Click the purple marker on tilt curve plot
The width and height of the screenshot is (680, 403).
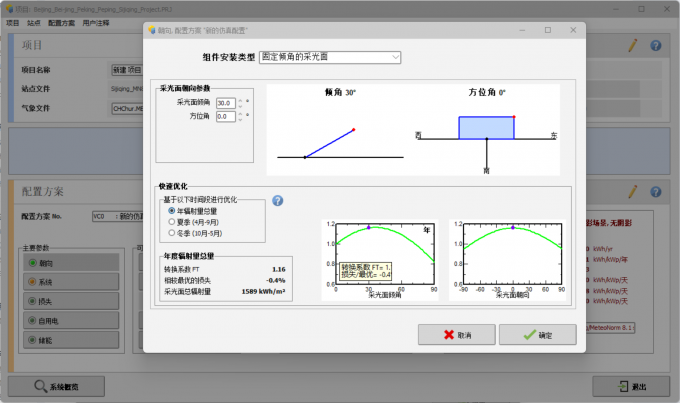[x=369, y=227]
